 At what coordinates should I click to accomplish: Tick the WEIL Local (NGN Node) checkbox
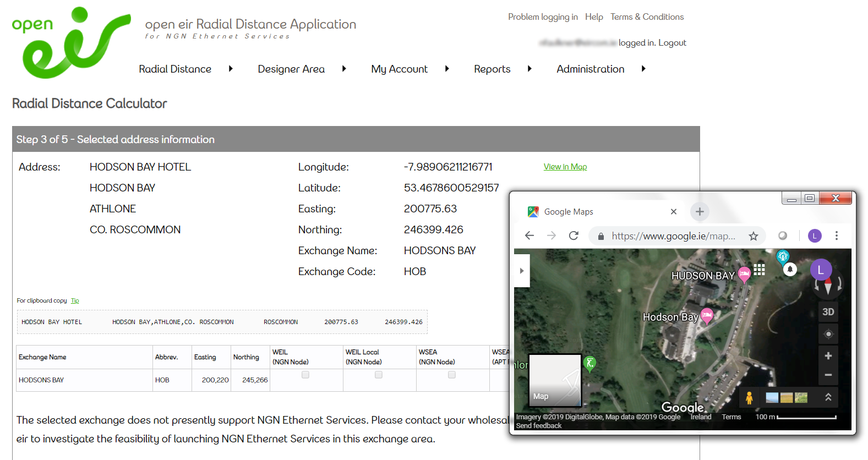[x=379, y=375]
